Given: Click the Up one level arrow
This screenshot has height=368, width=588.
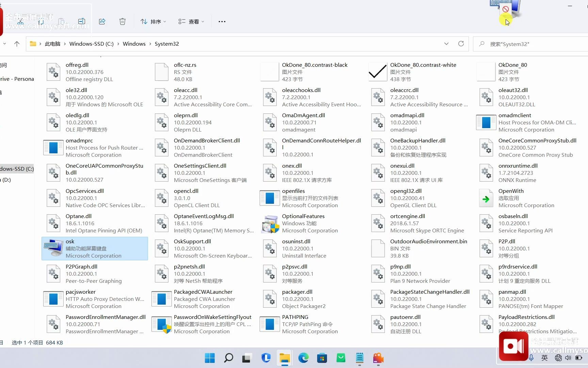Looking at the screenshot, I should [x=17, y=44].
